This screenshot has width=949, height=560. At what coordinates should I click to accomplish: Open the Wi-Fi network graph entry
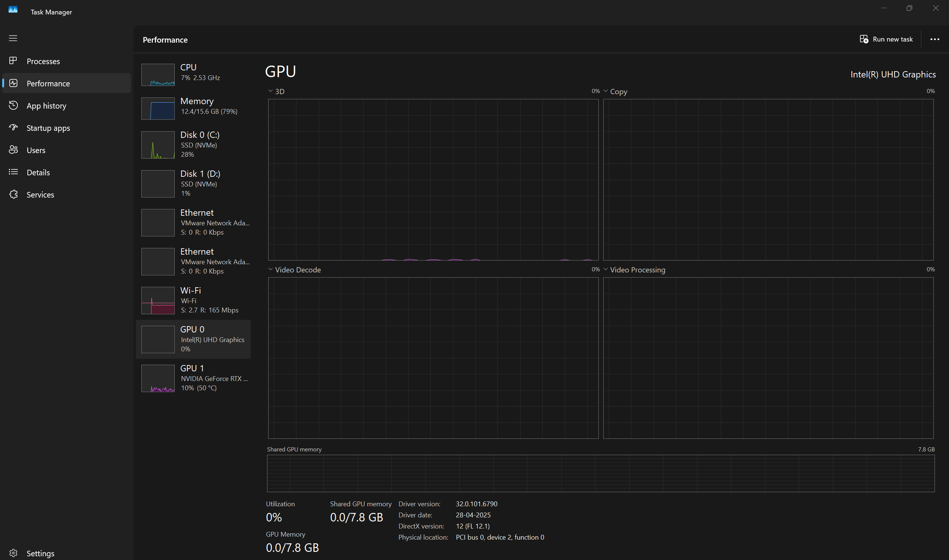tap(193, 300)
